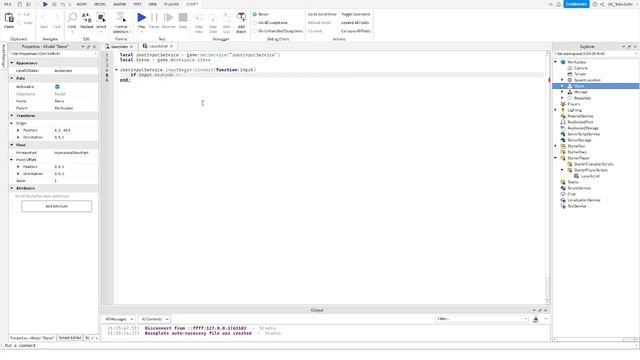Select On Unhandled Exceptions radio option

tap(255, 31)
